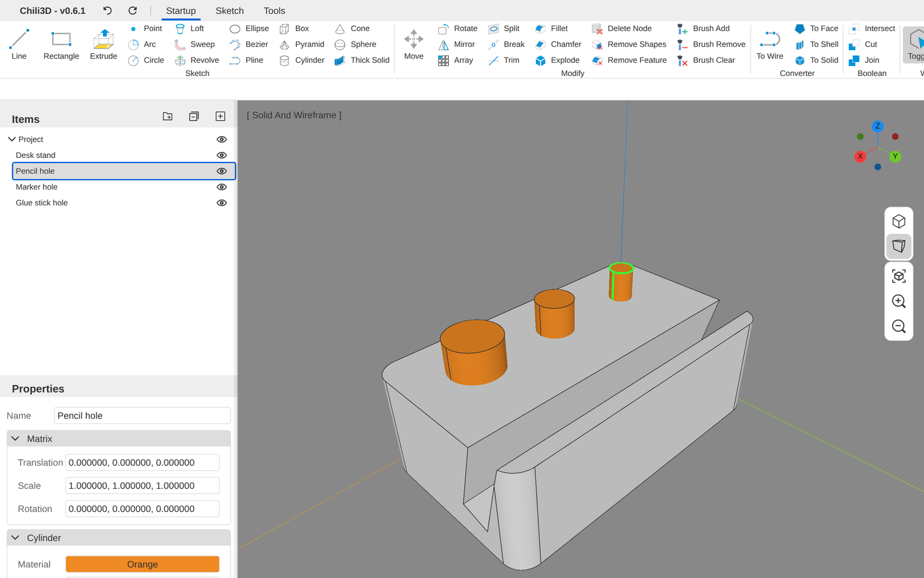Screen dimensions: 924x578
Task: Select the Split tool
Action: pyautogui.click(x=504, y=28)
